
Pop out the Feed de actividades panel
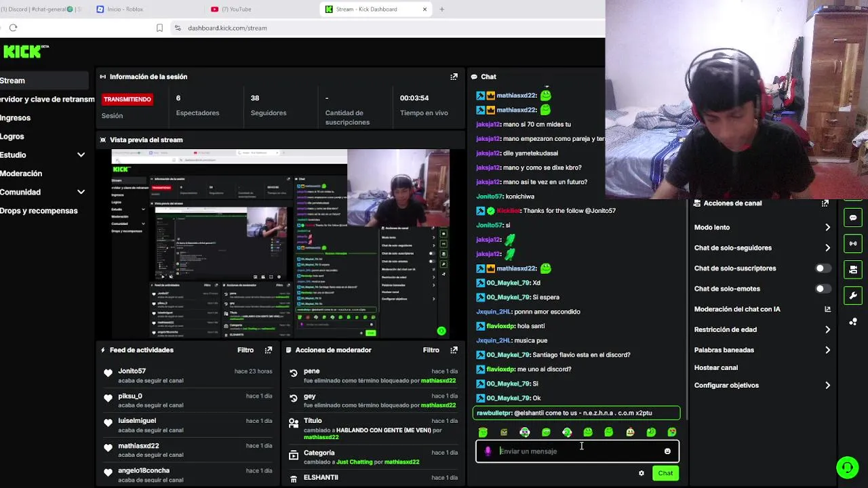(269, 350)
